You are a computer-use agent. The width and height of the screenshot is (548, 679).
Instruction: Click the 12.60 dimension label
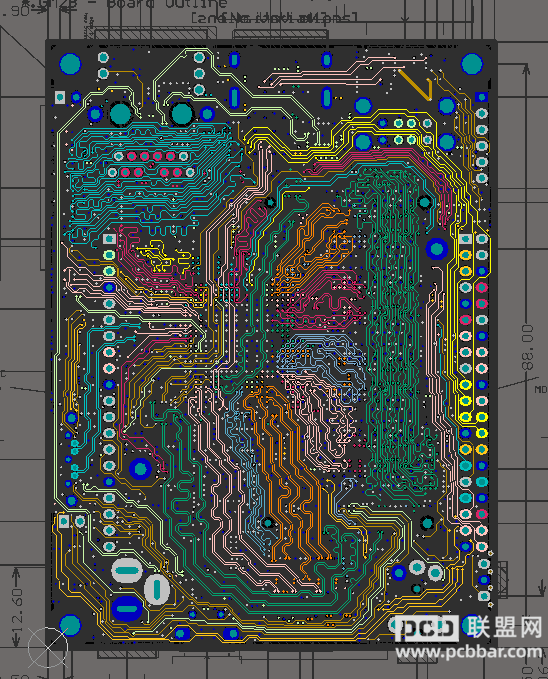(x=17, y=612)
